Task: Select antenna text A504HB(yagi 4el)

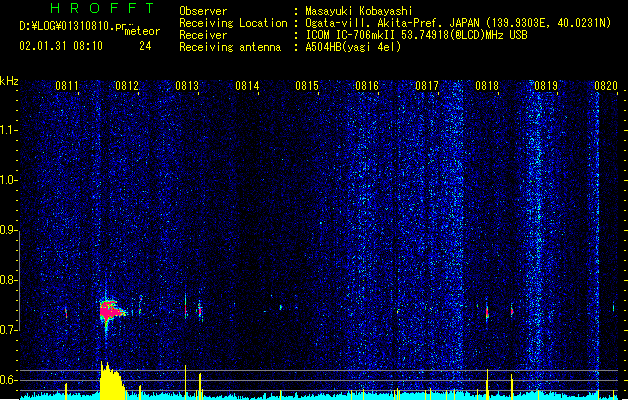Action: (x=353, y=47)
